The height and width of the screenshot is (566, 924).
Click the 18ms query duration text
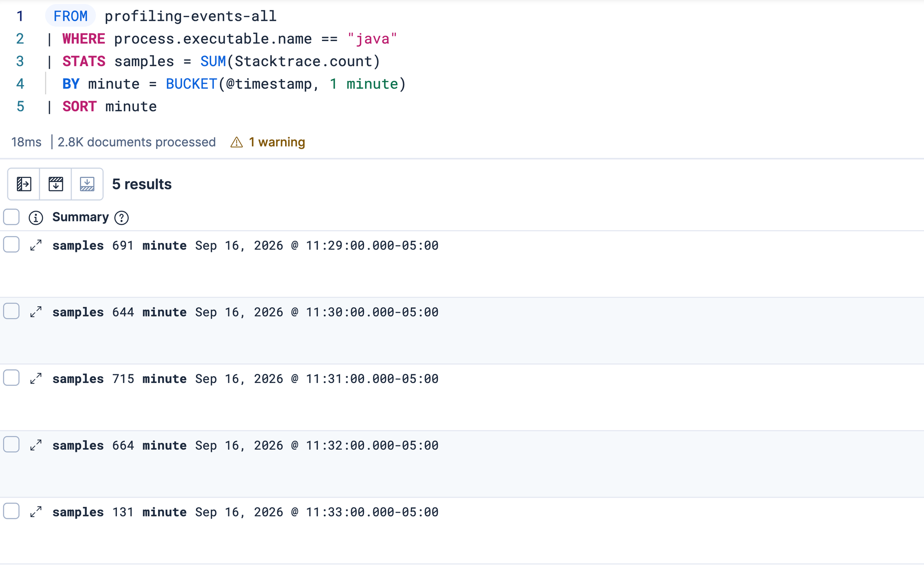click(26, 142)
